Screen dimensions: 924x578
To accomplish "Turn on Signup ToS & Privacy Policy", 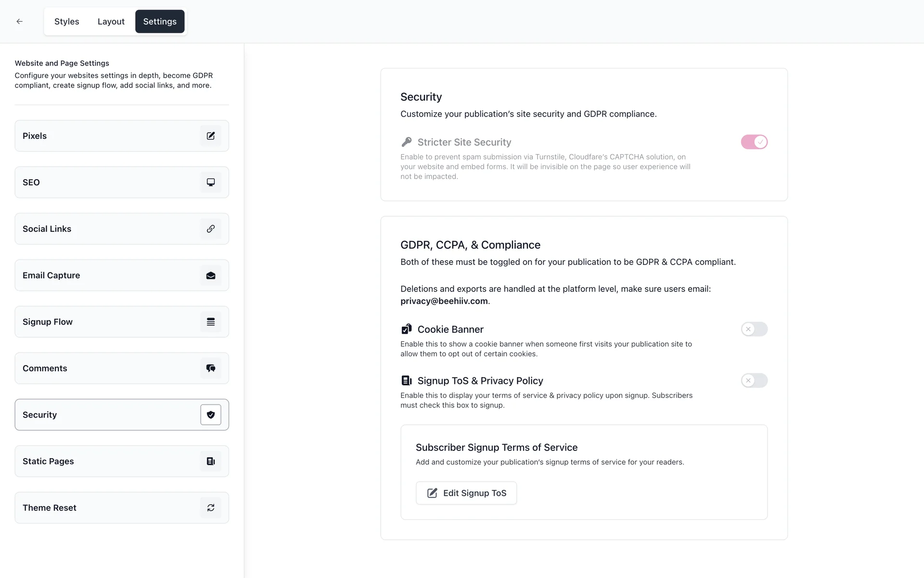I will point(754,381).
